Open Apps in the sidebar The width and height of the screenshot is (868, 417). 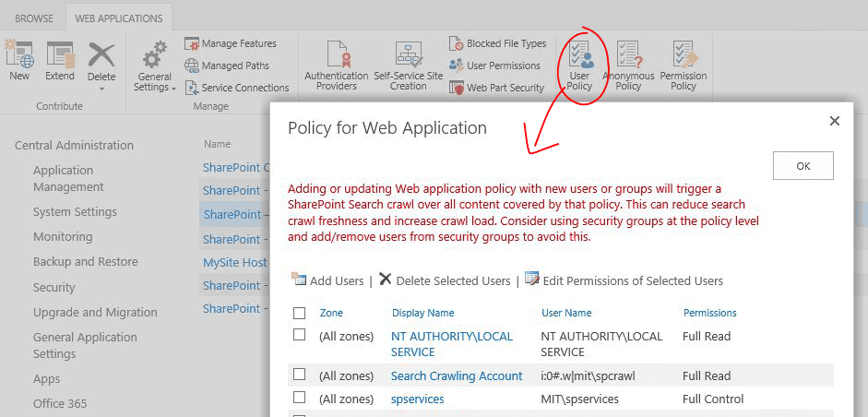(x=46, y=379)
